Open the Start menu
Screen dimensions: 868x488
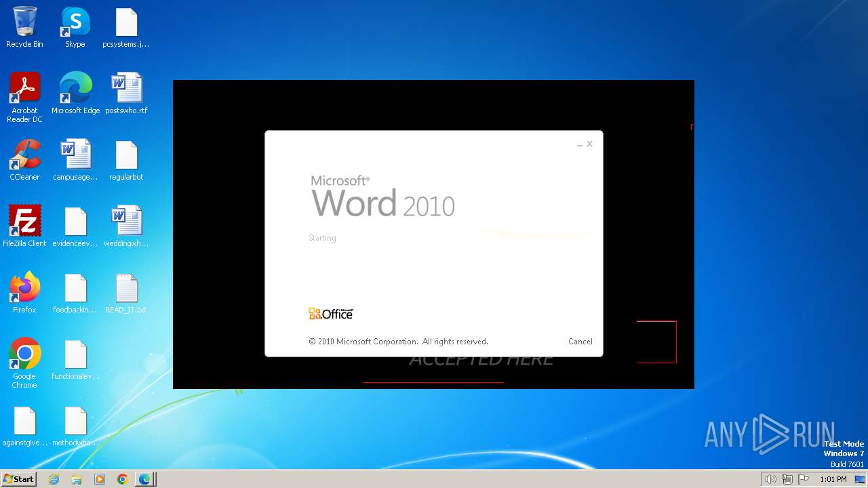point(18,479)
